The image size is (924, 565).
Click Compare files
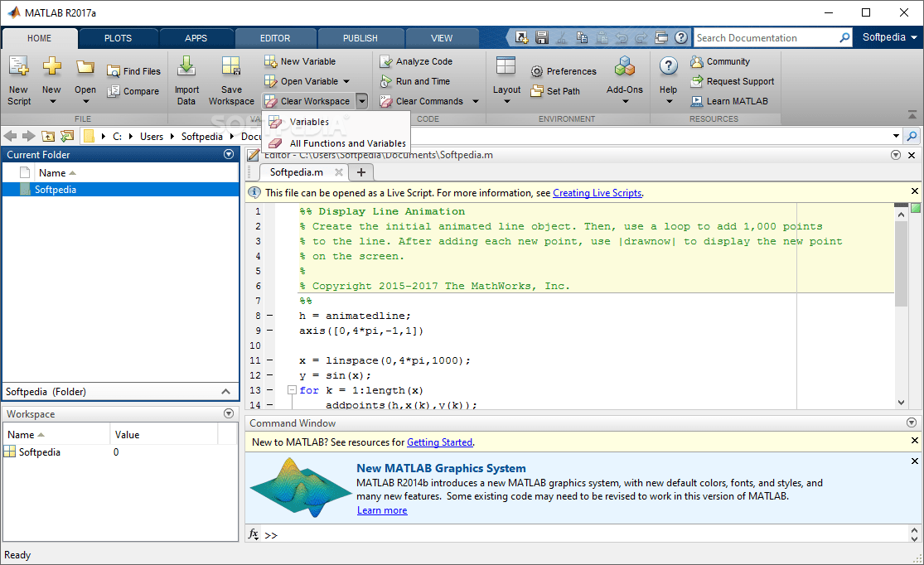[133, 91]
